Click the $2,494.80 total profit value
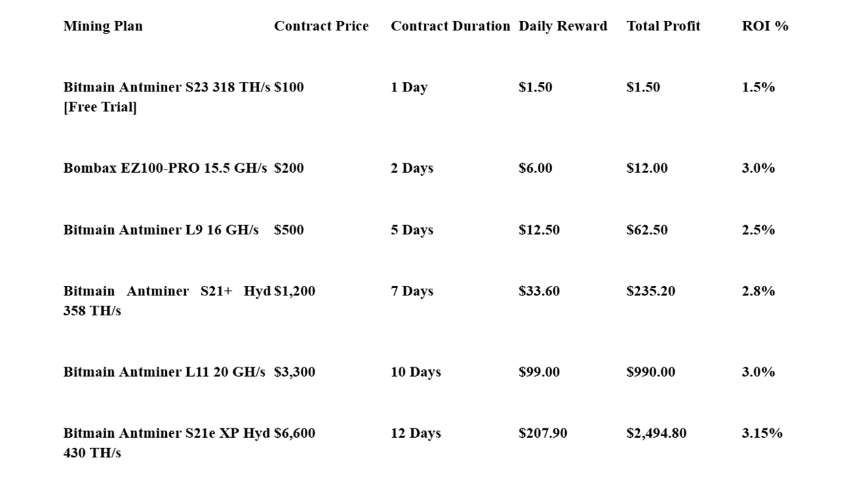868x488 pixels. (x=656, y=433)
